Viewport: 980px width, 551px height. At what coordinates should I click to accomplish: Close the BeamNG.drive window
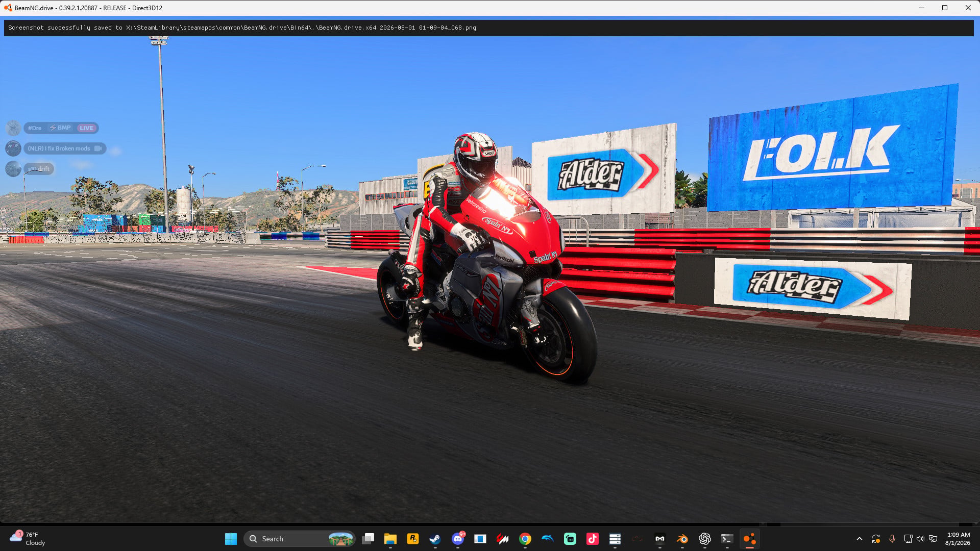tap(968, 8)
